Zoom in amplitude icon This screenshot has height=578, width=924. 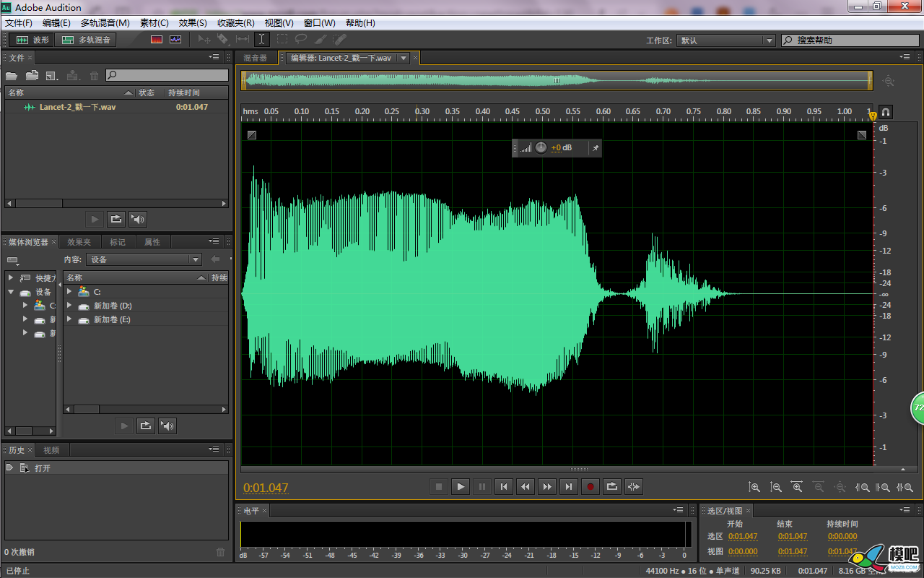point(754,487)
